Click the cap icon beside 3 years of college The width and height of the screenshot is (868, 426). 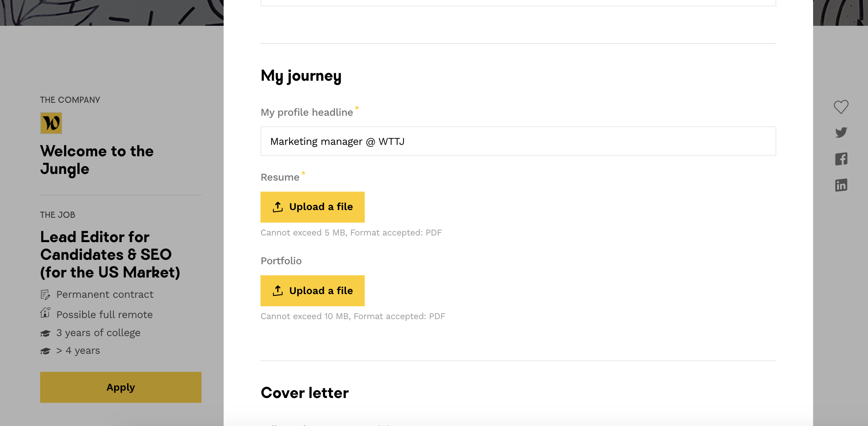tap(45, 333)
